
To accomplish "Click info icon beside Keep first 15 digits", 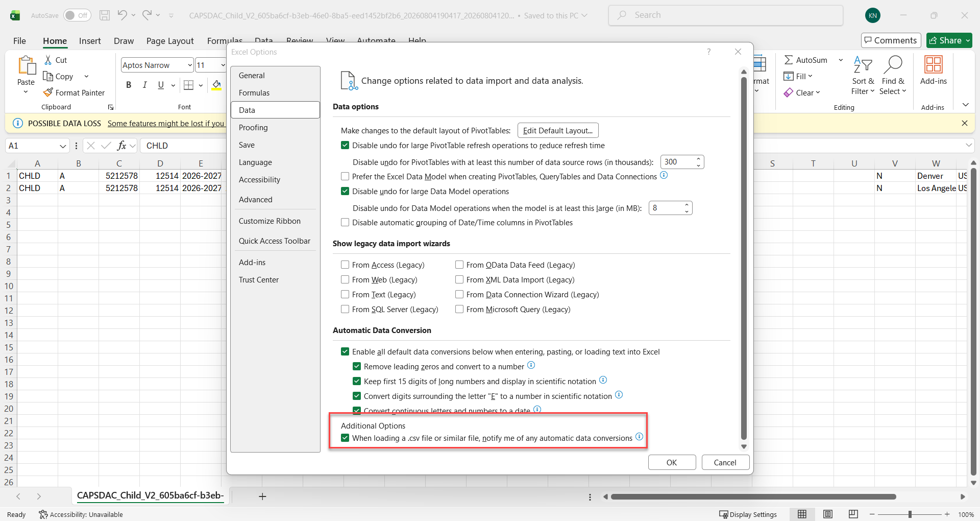I will pos(603,380).
